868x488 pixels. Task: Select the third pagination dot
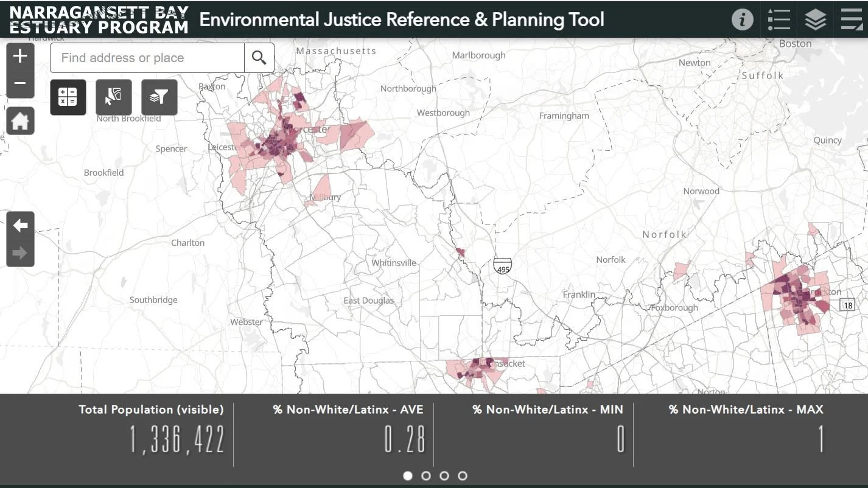click(444, 476)
